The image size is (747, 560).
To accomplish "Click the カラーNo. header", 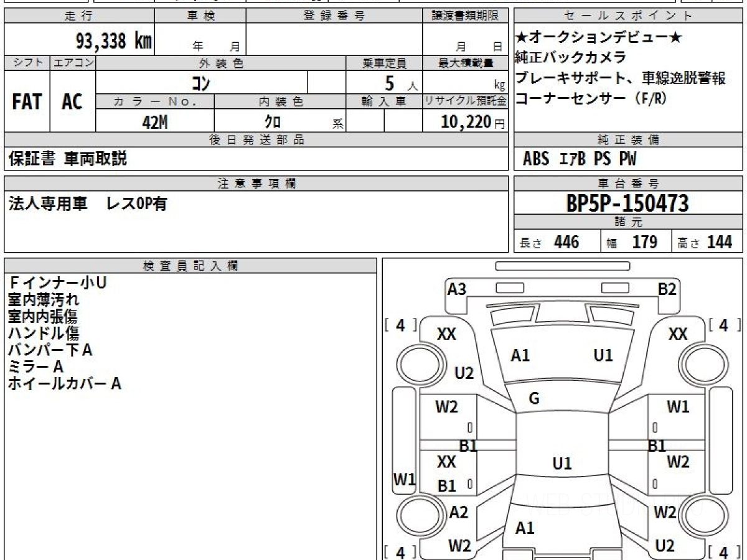I will click(x=155, y=101).
